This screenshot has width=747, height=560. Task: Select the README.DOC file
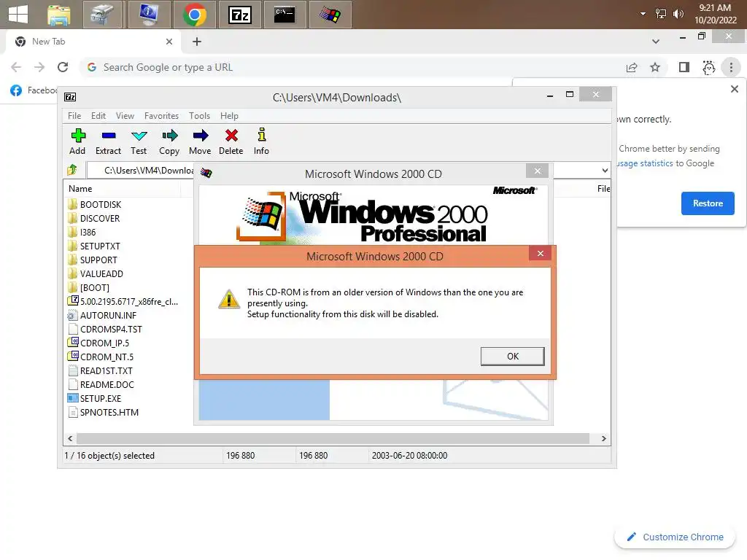point(101,385)
